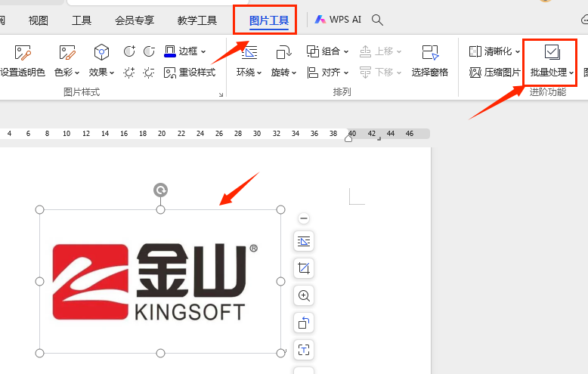
Task: Click the image rotation handle
Action: point(160,190)
